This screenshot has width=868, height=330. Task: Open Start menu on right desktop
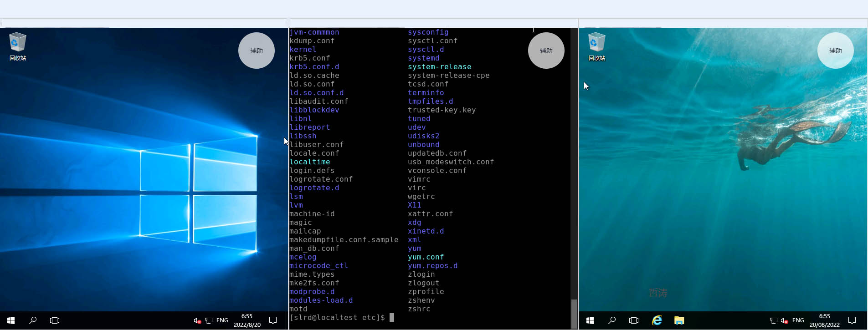[x=590, y=320]
